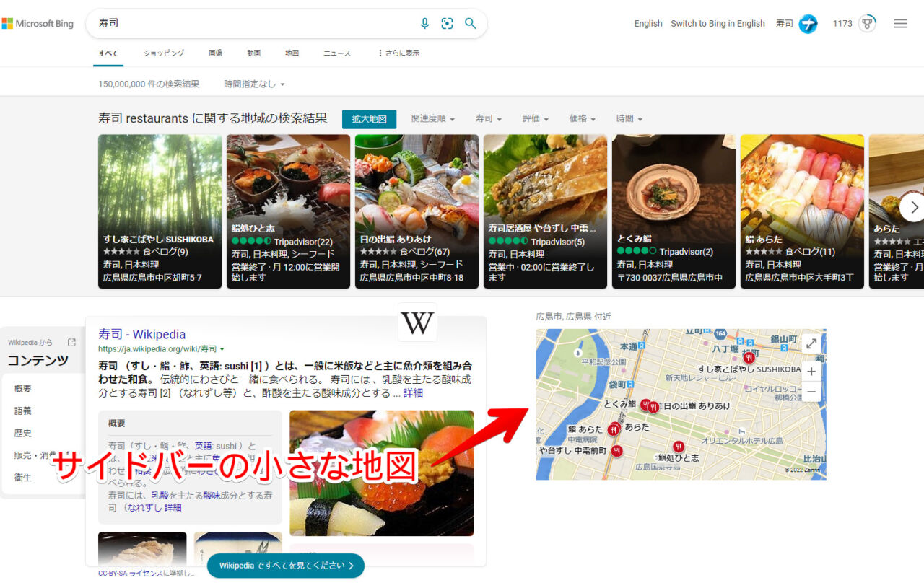Expand the Wikipedia URL dropdown arrow

222,349
